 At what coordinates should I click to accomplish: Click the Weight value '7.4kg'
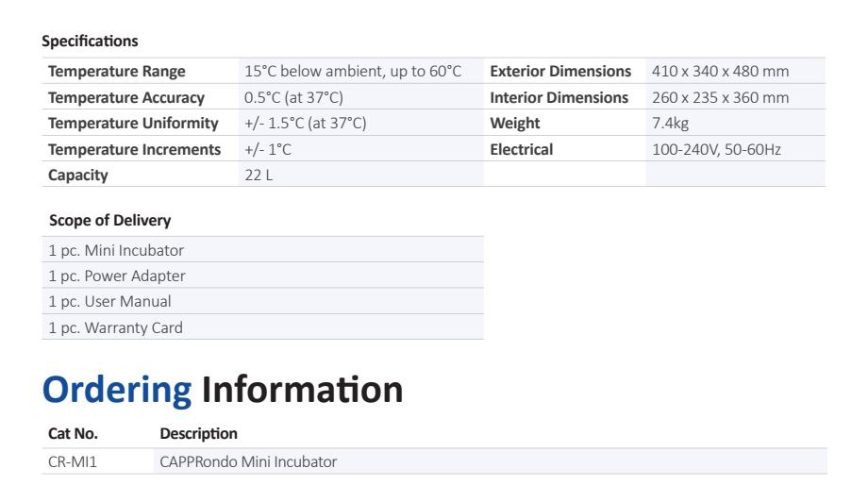(671, 124)
